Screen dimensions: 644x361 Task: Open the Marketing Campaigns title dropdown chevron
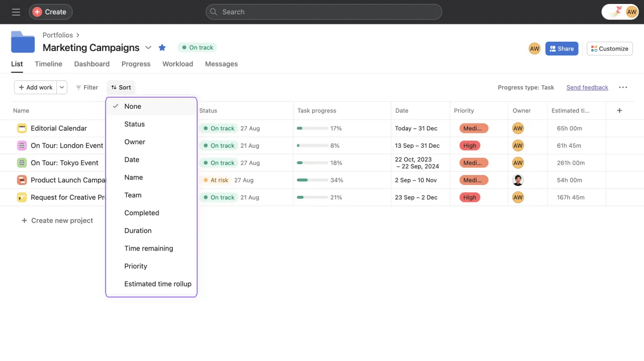(148, 48)
